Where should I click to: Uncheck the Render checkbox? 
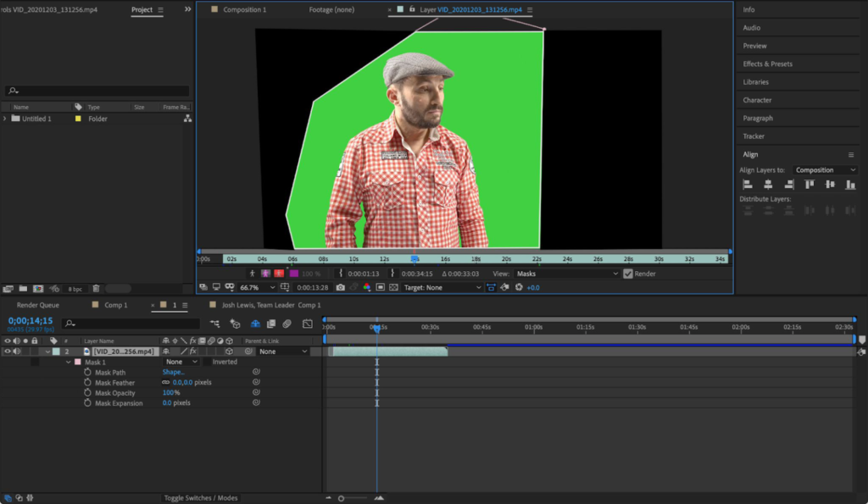click(629, 273)
